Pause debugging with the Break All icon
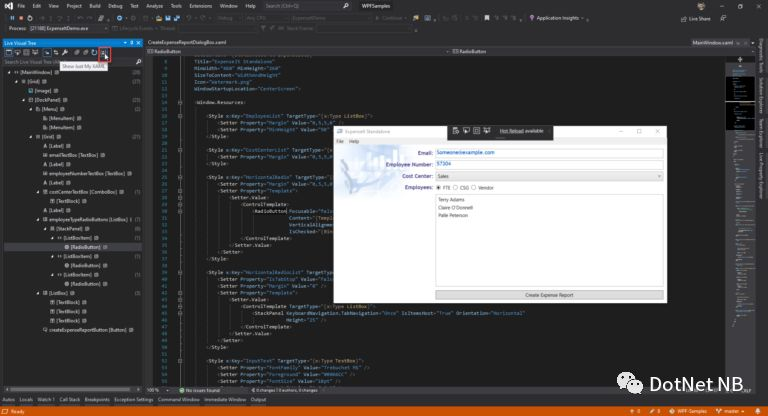Image resolution: width=768 pixels, height=416 pixels. coord(12,18)
